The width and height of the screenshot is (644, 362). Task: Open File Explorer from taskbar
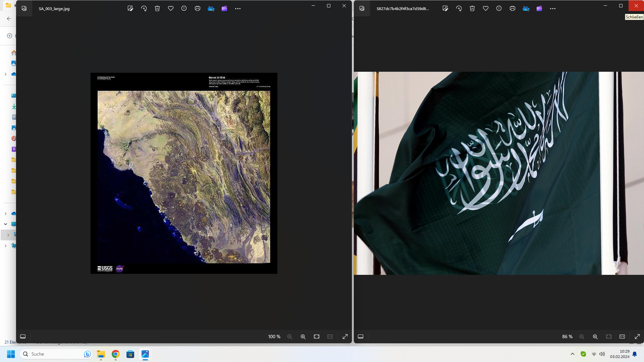click(x=101, y=354)
